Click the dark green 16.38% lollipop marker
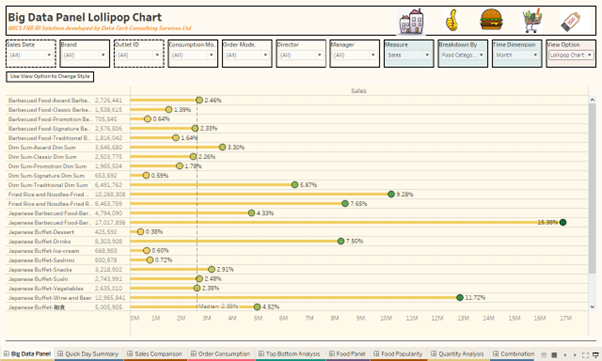602x361 pixels. [x=563, y=222]
